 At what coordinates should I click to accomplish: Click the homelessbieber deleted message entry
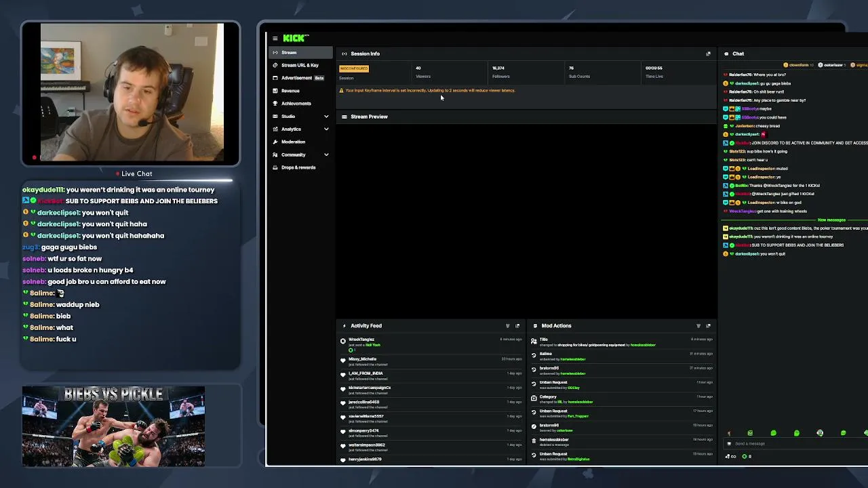click(x=622, y=442)
